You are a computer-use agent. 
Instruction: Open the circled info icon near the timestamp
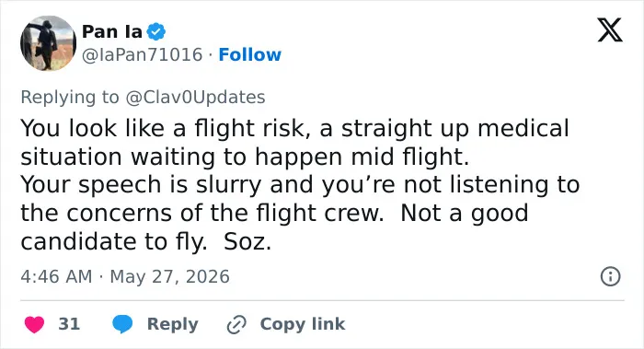610,276
